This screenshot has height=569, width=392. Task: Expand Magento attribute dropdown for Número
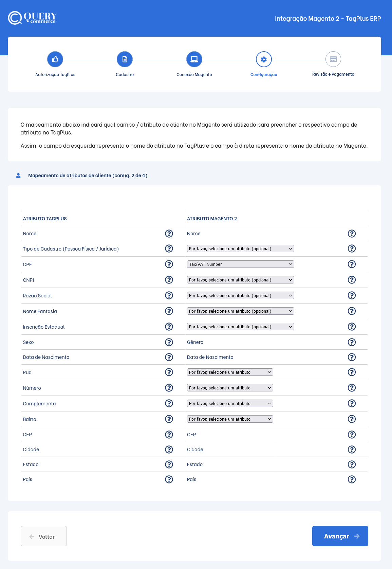point(230,388)
